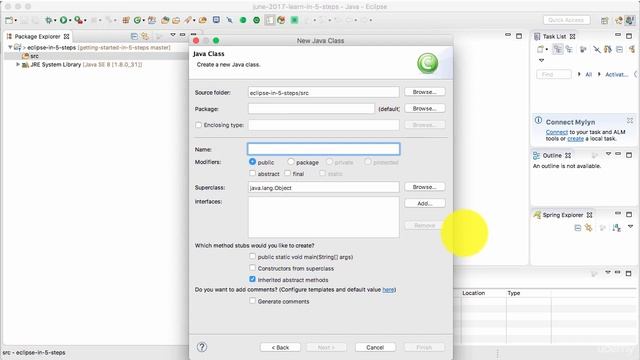Screen dimensions: 640x360
Task: Select the public modifier radio button
Action: (252, 162)
